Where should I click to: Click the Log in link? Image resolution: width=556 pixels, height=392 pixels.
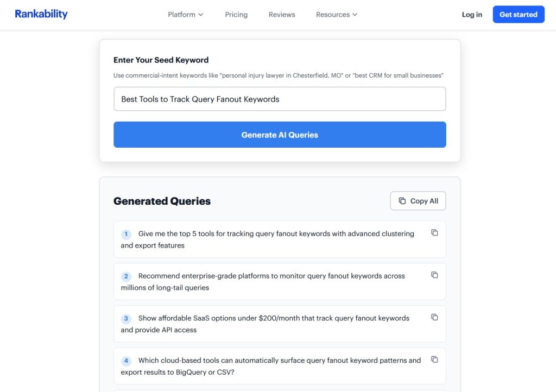pyautogui.click(x=472, y=15)
